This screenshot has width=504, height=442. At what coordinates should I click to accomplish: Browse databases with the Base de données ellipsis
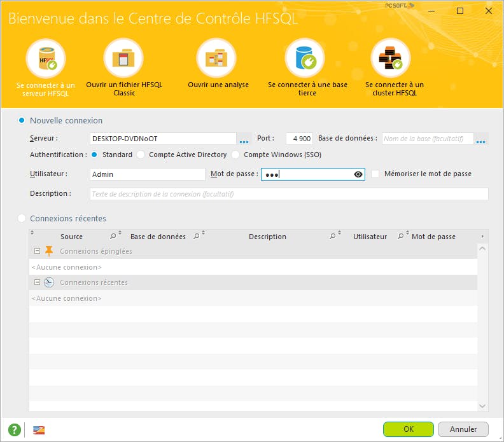click(x=481, y=139)
